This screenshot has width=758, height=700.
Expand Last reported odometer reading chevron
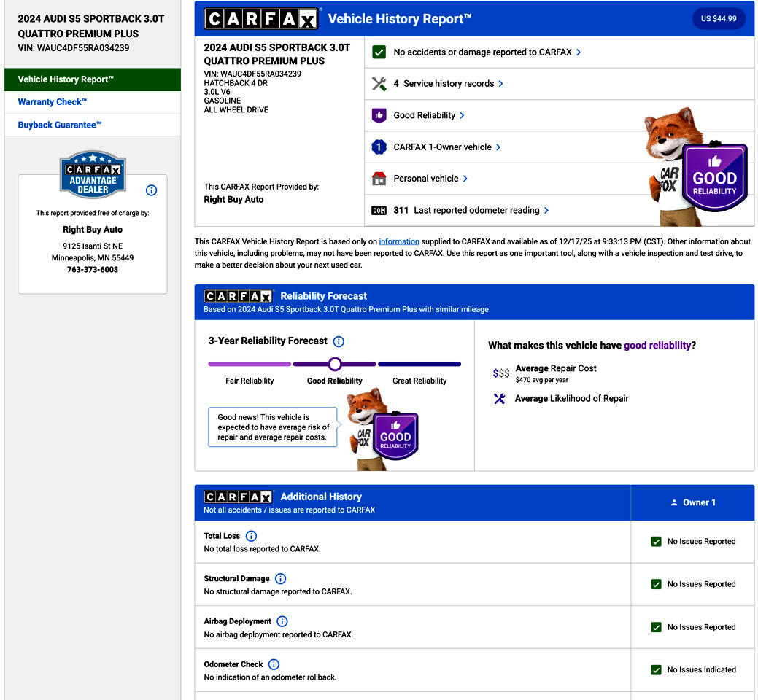pos(546,211)
